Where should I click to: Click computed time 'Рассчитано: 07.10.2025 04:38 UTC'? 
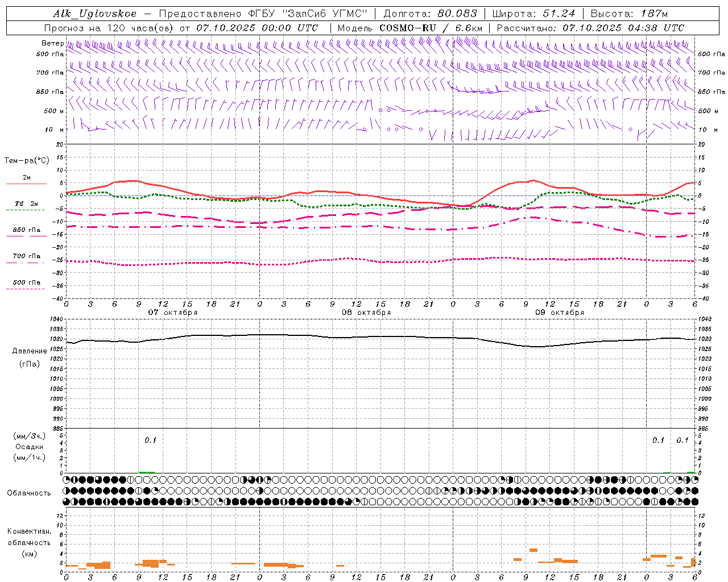(x=590, y=28)
